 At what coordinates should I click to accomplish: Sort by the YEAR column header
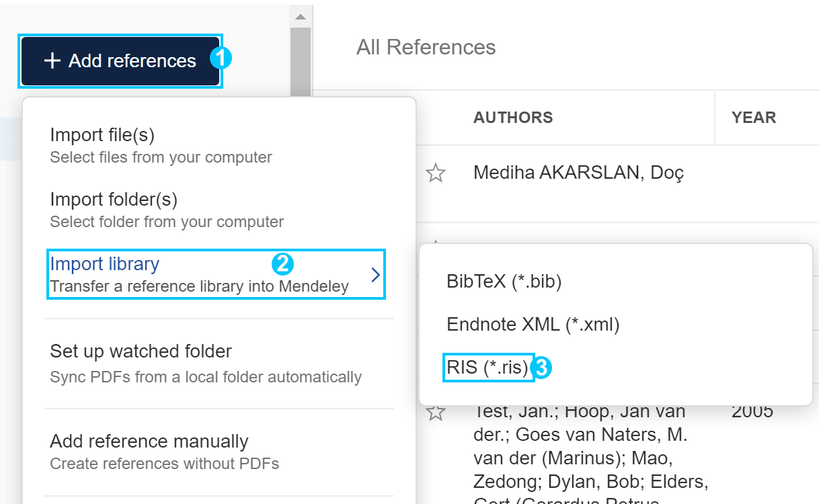click(x=754, y=118)
